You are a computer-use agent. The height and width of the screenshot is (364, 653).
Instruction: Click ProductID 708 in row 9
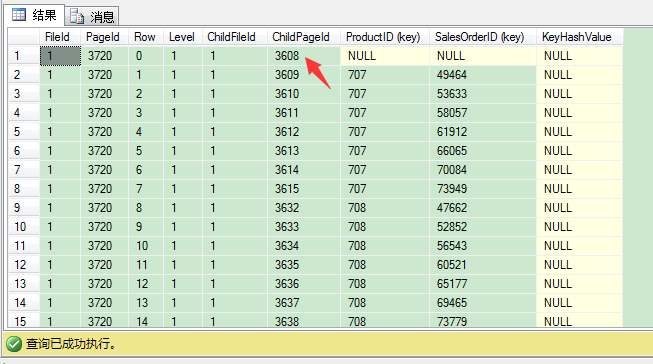coord(385,208)
